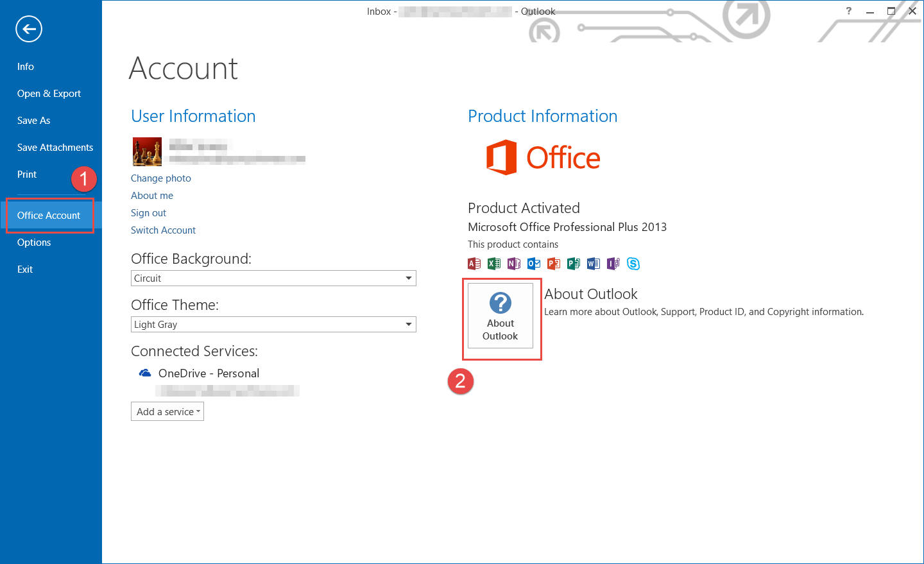Go to Open & Export
Screen dimensions: 924x564
coord(49,94)
